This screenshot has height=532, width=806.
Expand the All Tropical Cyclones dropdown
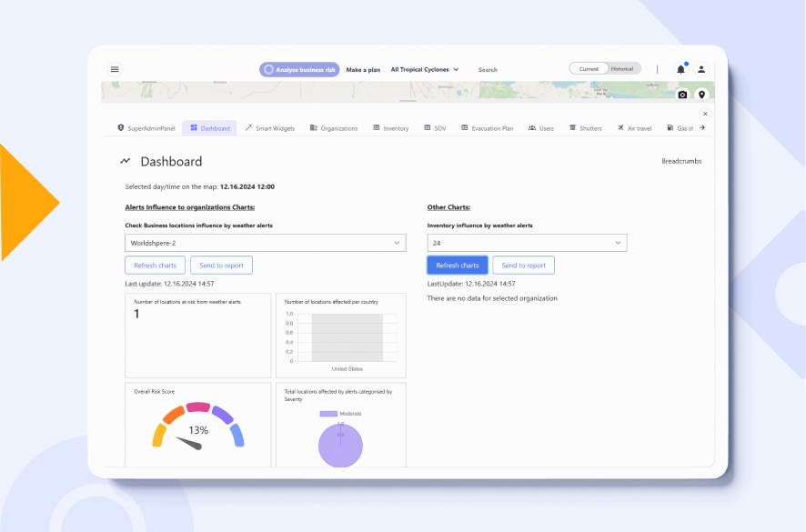pyautogui.click(x=425, y=69)
